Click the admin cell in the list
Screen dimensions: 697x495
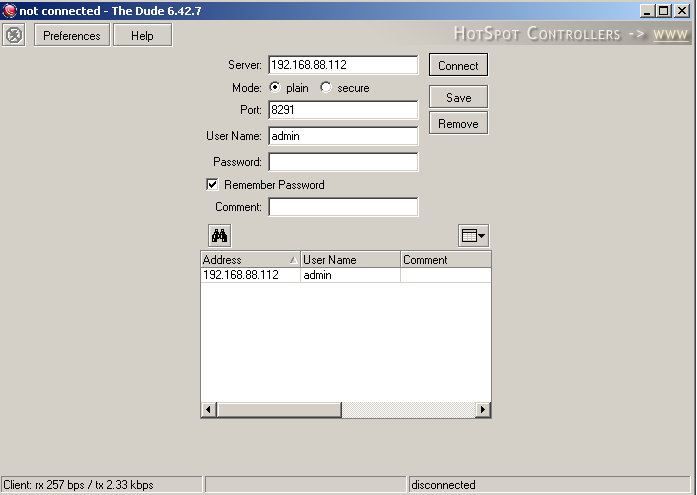[x=317, y=275]
